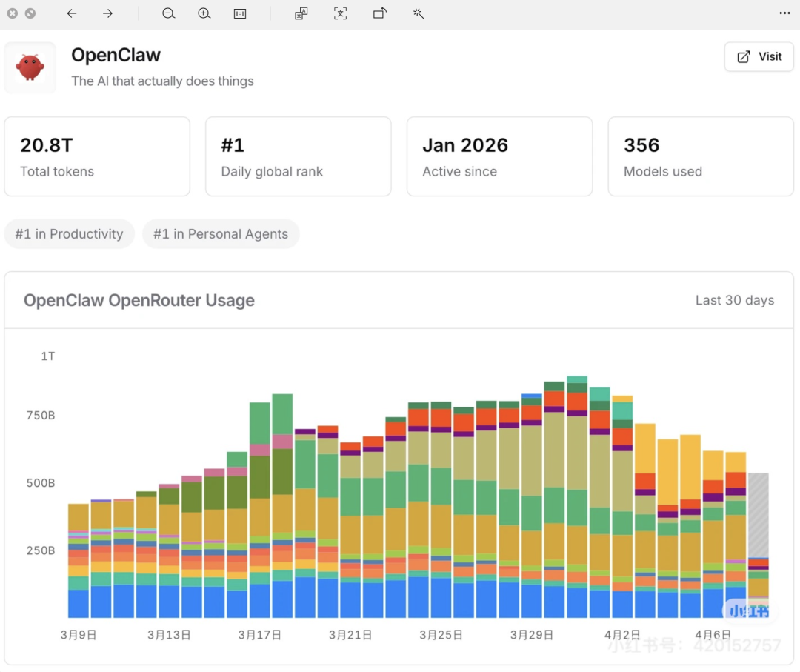Image resolution: width=800 pixels, height=672 pixels.
Task: Activate the text recognition icon
Action: [x=340, y=13]
